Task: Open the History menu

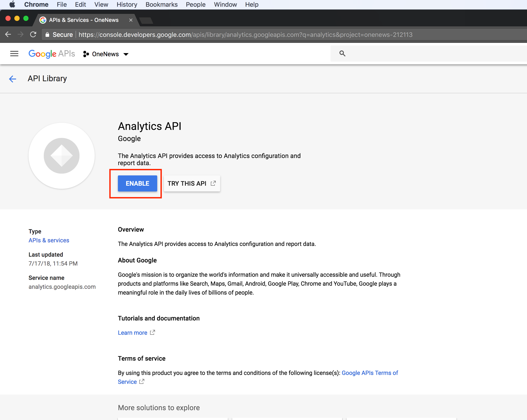Action: tap(127, 4)
